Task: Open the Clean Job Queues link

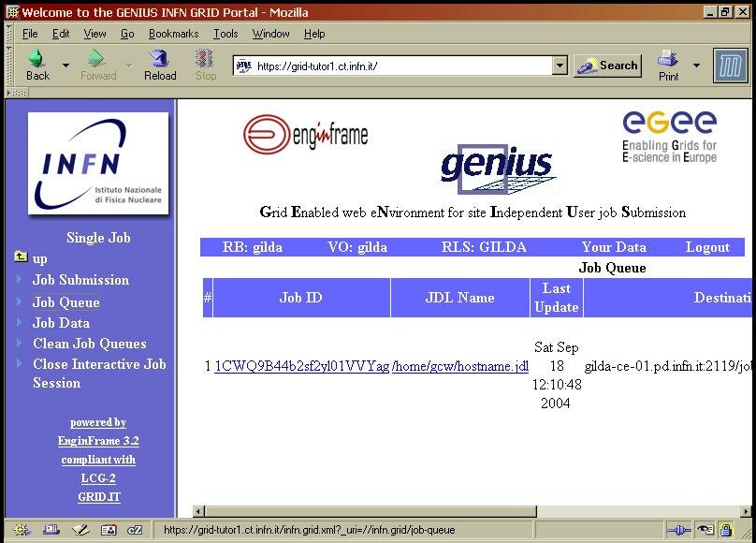Action: [90, 344]
